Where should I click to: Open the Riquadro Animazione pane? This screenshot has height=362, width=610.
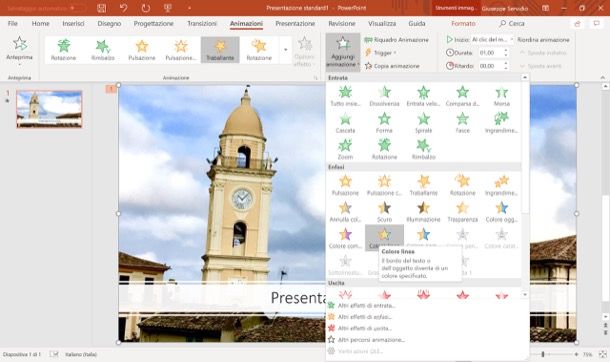pos(396,40)
